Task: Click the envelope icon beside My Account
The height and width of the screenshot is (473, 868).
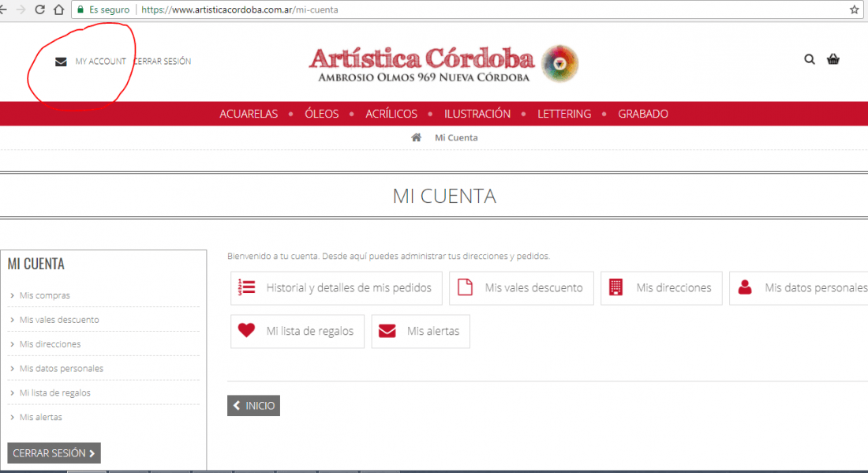Action: (x=61, y=62)
